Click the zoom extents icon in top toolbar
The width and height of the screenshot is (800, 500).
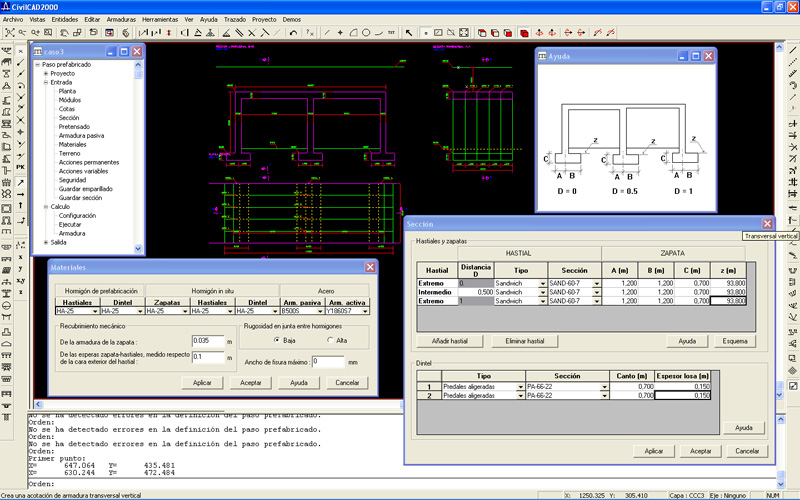click(x=9, y=33)
